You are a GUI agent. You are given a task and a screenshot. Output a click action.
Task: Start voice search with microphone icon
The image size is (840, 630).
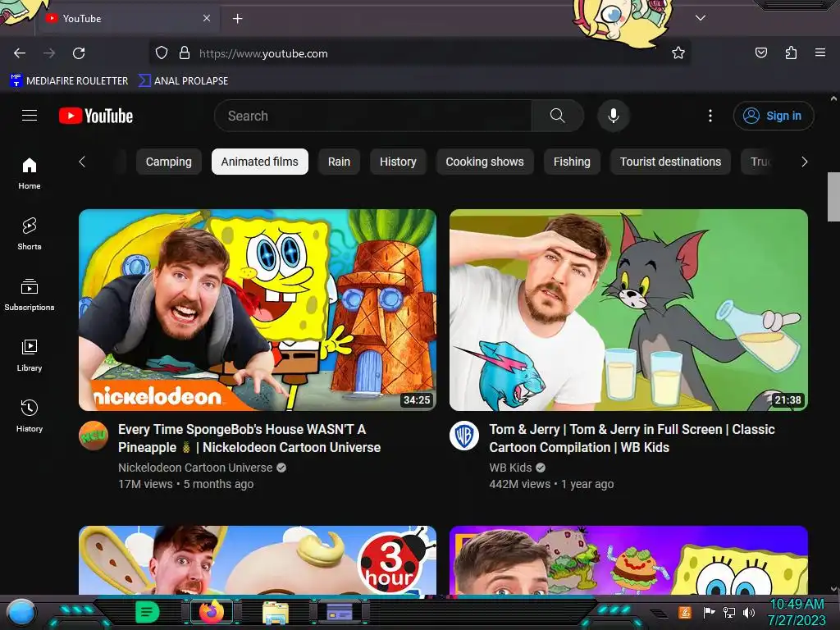(614, 116)
